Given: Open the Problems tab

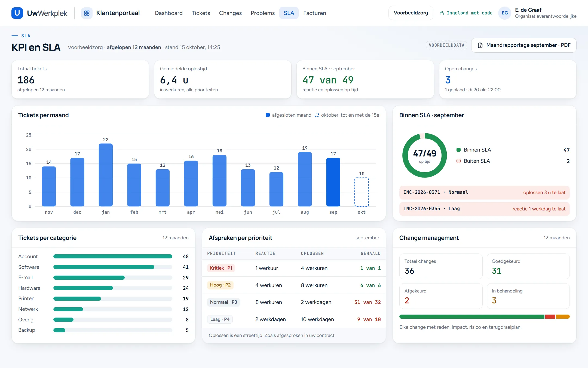Looking at the screenshot, I should coord(262,13).
